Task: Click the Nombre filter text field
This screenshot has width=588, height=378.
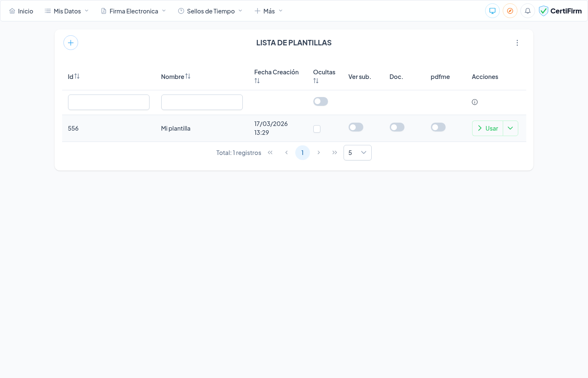Action: (x=202, y=102)
